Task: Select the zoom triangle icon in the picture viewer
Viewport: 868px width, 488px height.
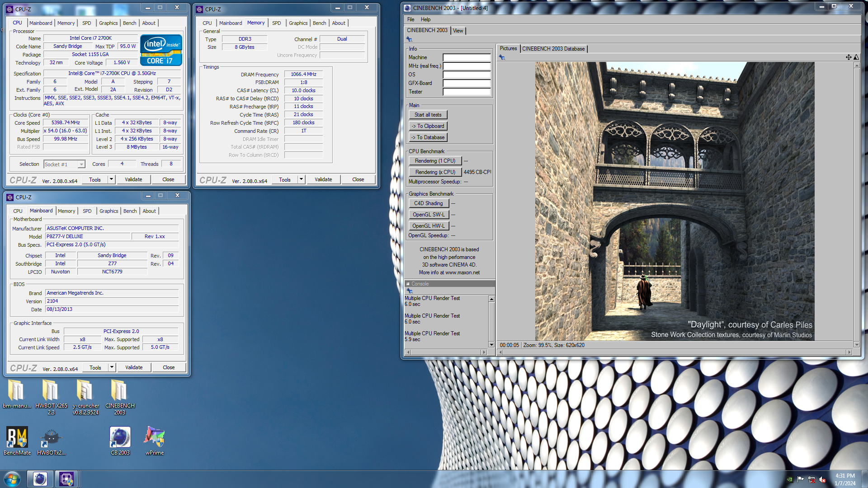Action: pos(856,57)
